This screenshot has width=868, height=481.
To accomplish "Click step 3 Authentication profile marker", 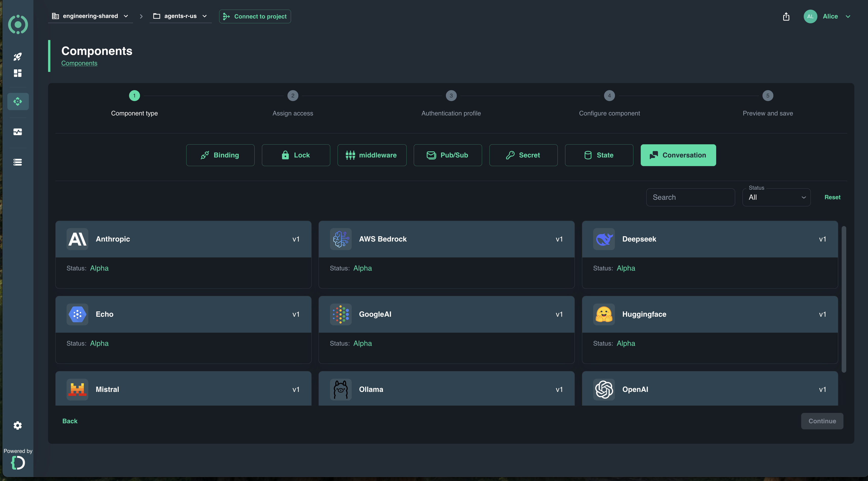I will click(451, 95).
